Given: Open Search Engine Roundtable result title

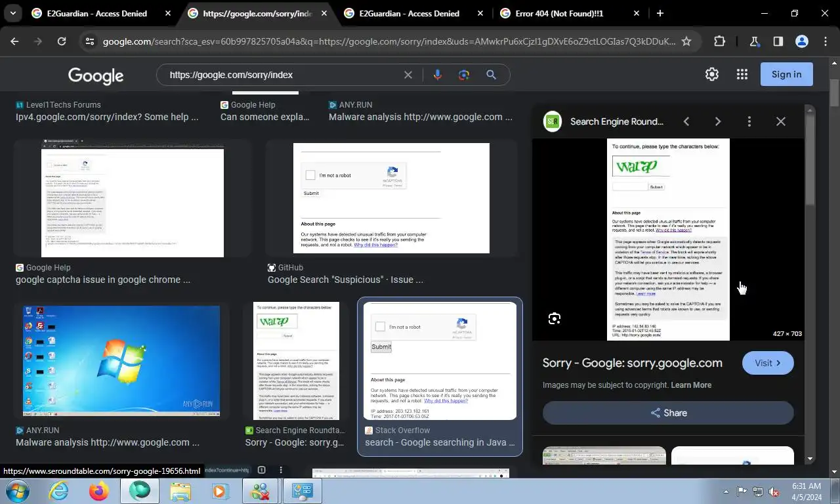Looking at the screenshot, I should point(295,442).
